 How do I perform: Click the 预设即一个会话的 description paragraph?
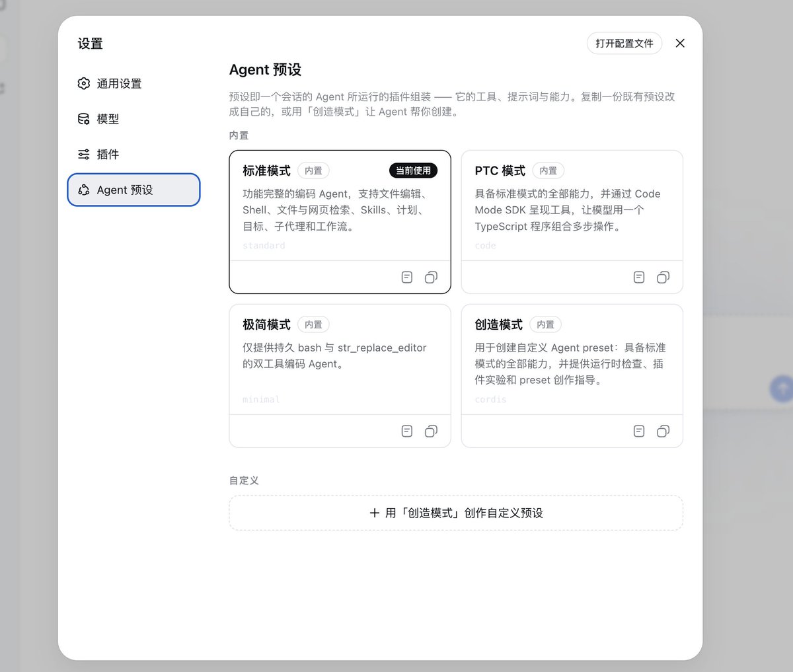(x=452, y=104)
